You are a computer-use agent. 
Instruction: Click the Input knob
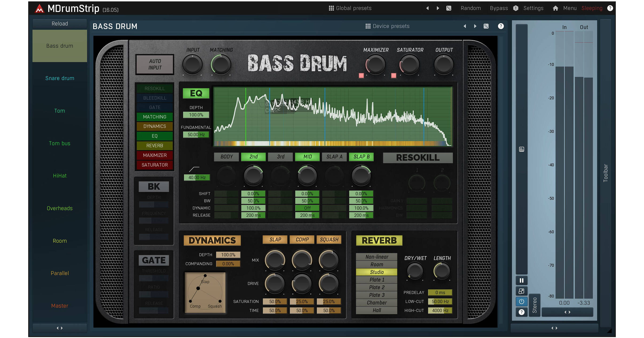point(192,64)
